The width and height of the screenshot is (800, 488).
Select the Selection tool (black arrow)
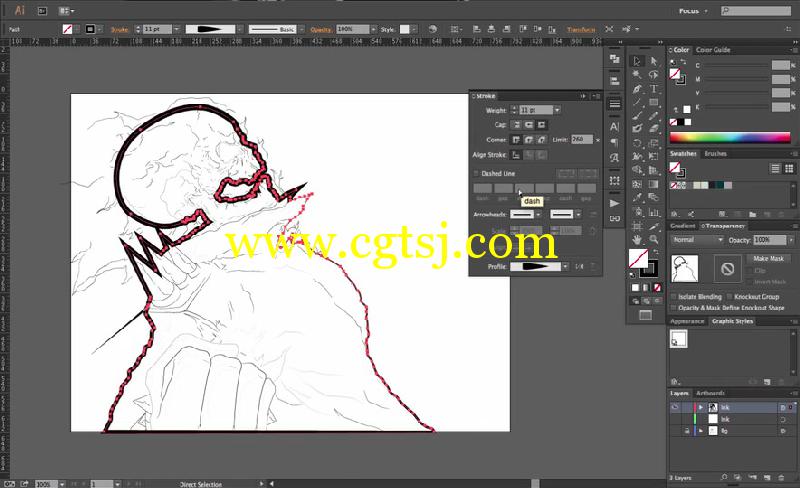(637, 61)
